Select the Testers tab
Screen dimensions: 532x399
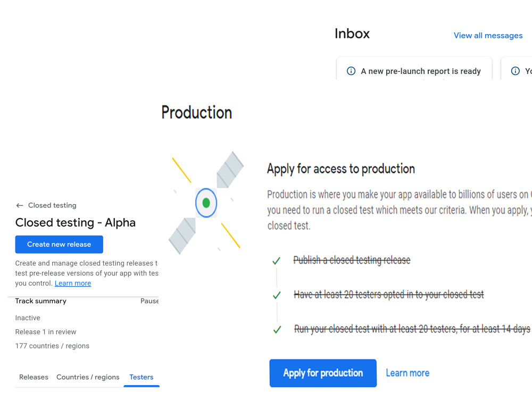(142, 377)
